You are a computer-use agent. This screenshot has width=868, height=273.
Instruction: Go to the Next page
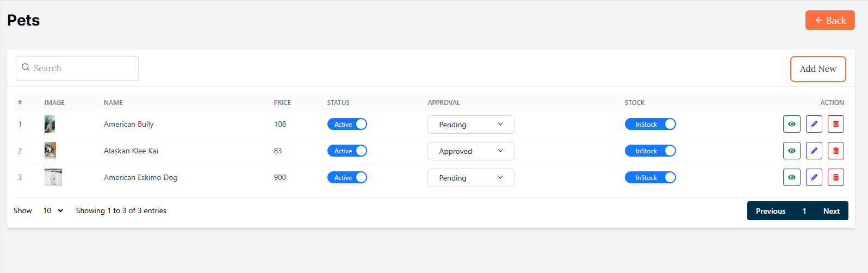click(831, 211)
